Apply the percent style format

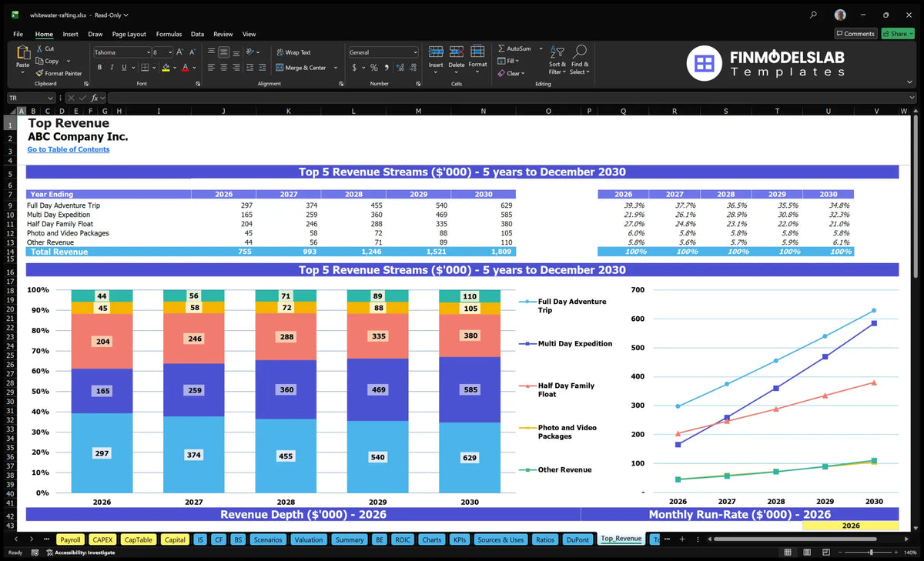(x=374, y=68)
